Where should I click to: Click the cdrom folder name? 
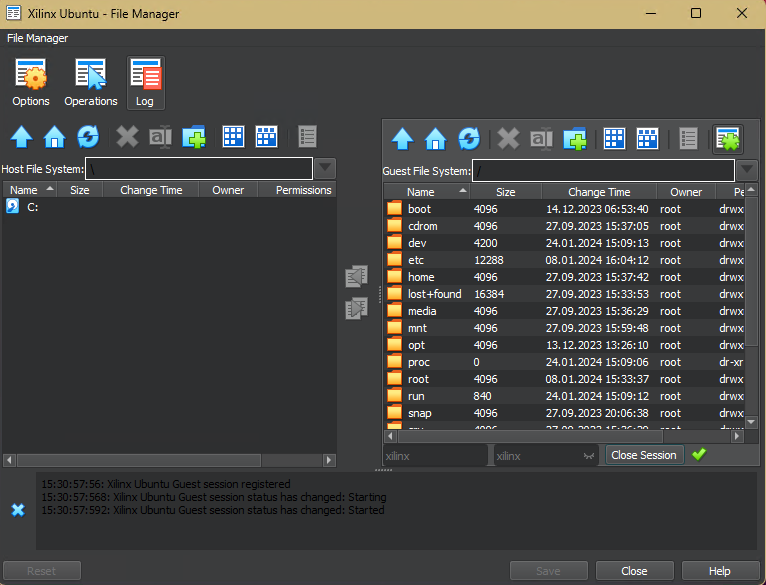pyautogui.click(x=423, y=226)
